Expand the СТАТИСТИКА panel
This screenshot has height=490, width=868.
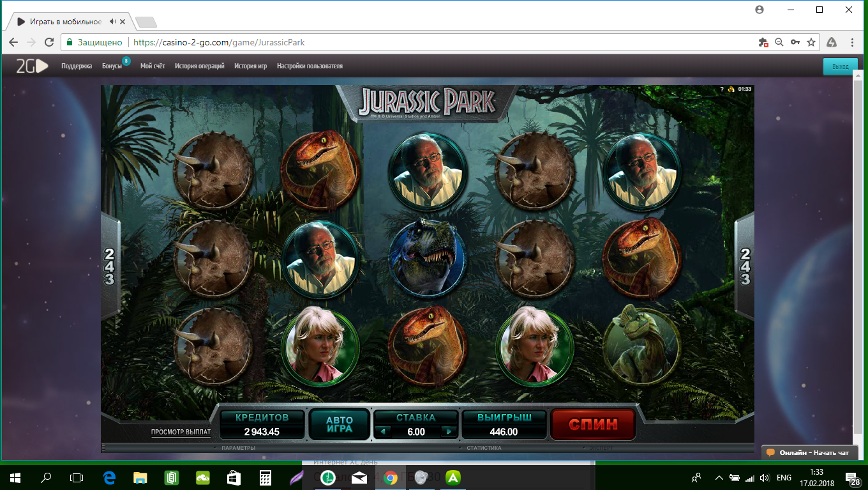click(x=484, y=448)
